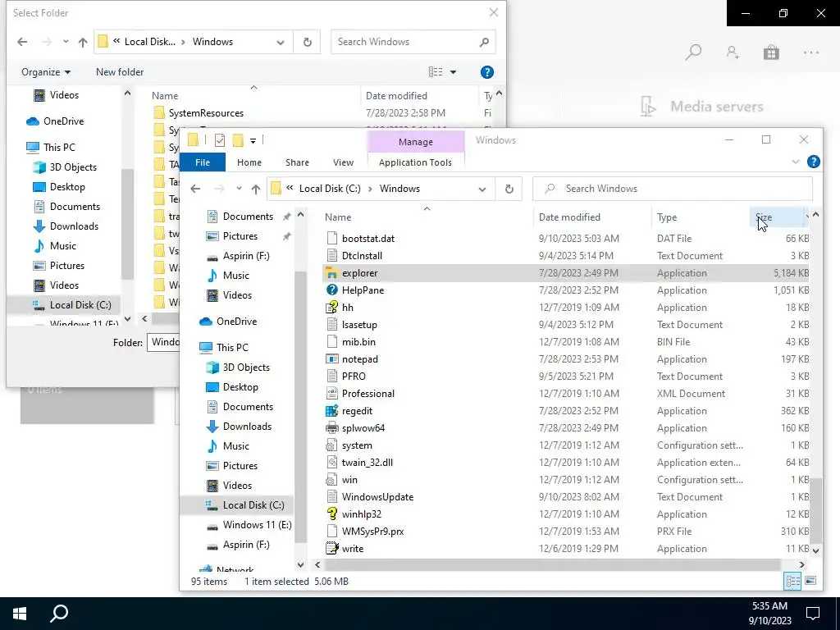The width and height of the screenshot is (840, 630).
Task: Select the regedit application icon
Action: (332, 411)
